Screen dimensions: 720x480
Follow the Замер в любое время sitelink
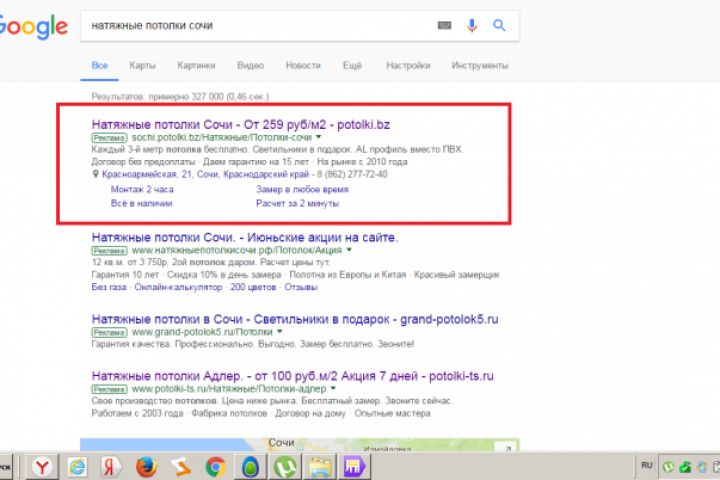(302, 189)
